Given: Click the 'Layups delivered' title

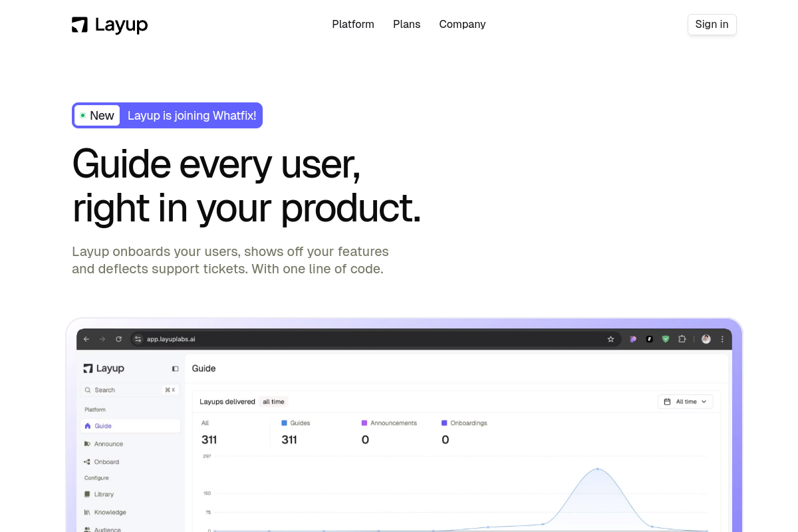Looking at the screenshot, I should coord(227,402).
